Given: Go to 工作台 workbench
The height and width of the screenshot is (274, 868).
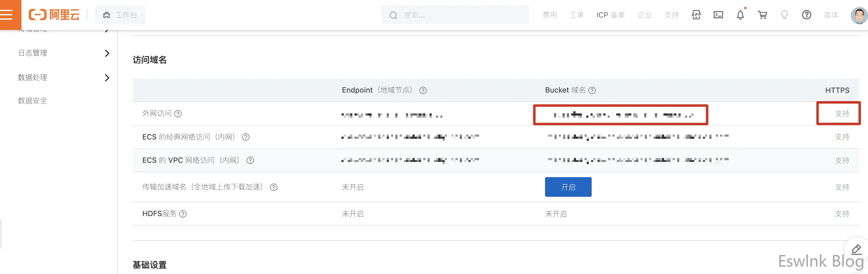Looking at the screenshot, I should tap(120, 15).
